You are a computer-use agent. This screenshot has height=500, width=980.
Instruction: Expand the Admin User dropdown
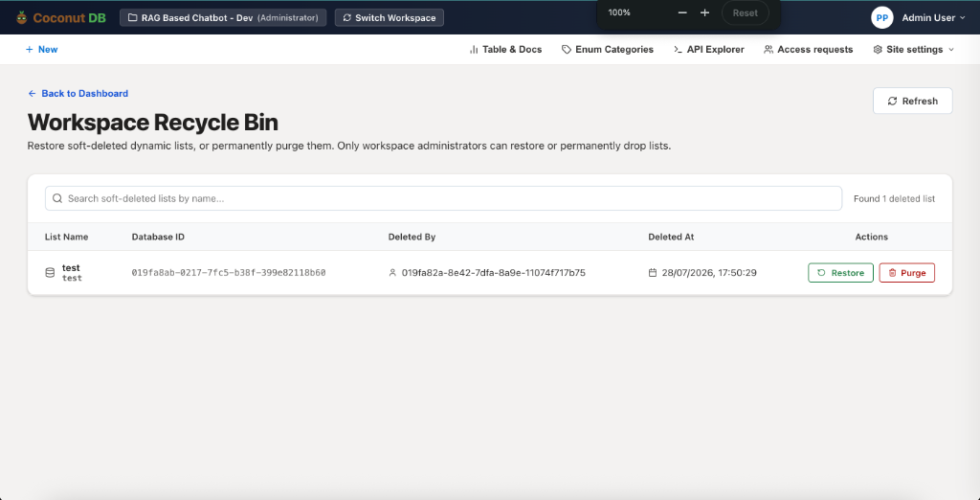click(934, 17)
